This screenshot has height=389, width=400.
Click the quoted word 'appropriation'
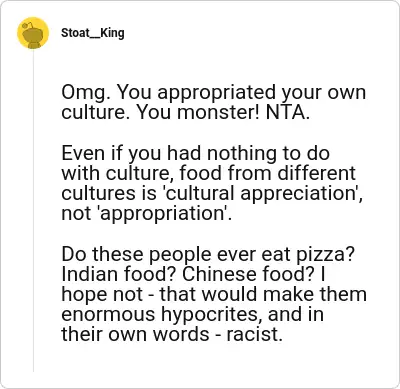(162, 214)
